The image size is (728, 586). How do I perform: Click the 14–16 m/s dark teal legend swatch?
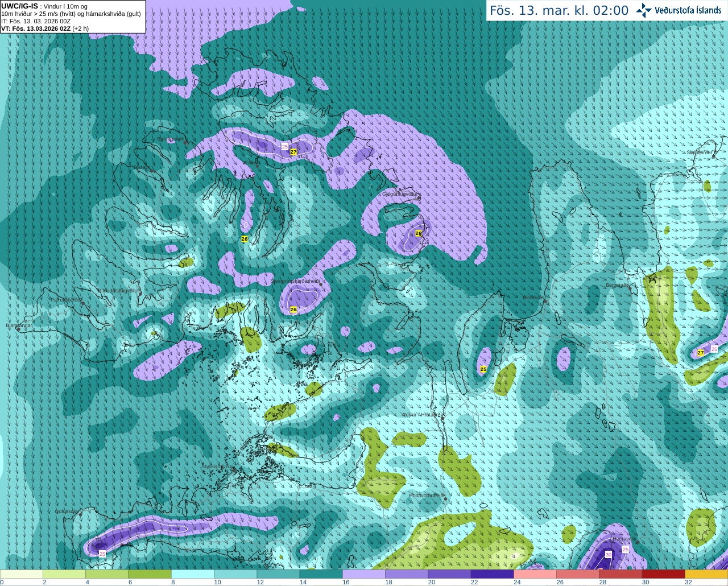pos(321,573)
